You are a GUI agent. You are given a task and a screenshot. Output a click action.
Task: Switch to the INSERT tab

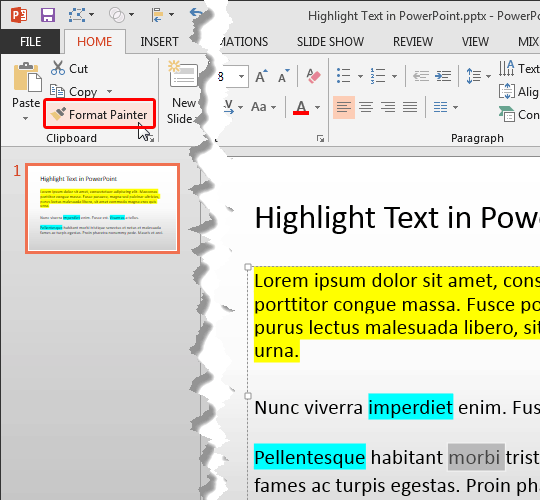159,42
